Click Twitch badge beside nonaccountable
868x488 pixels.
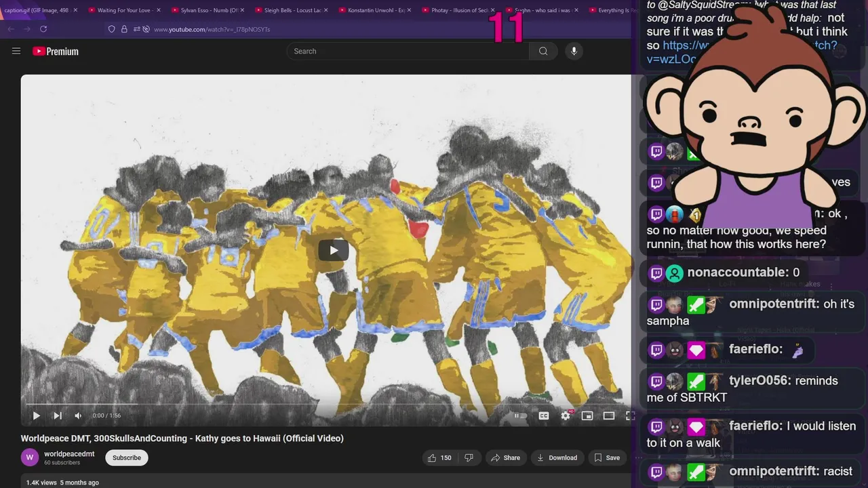coord(656,273)
